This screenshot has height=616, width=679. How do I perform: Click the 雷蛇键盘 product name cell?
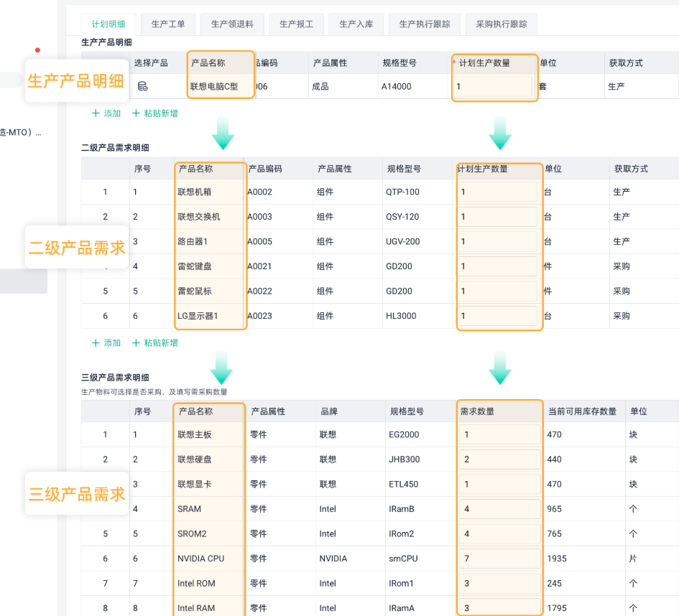point(208,266)
